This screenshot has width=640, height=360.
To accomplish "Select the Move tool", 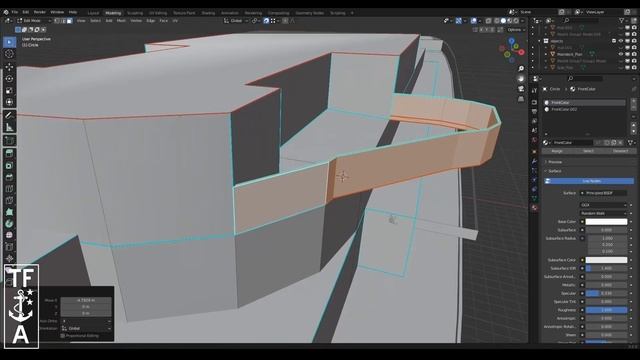I will [9, 67].
